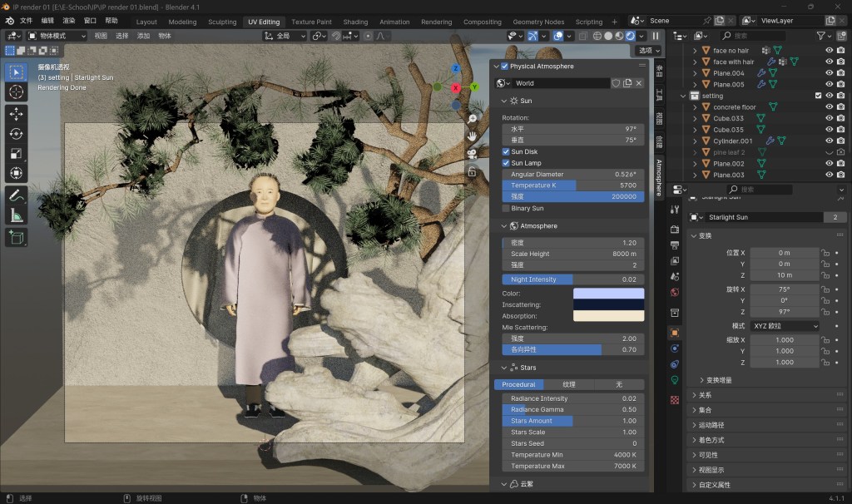852x504 pixels.
Task: Disable the Sun Disk checkbox
Action: pyautogui.click(x=506, y=152)
